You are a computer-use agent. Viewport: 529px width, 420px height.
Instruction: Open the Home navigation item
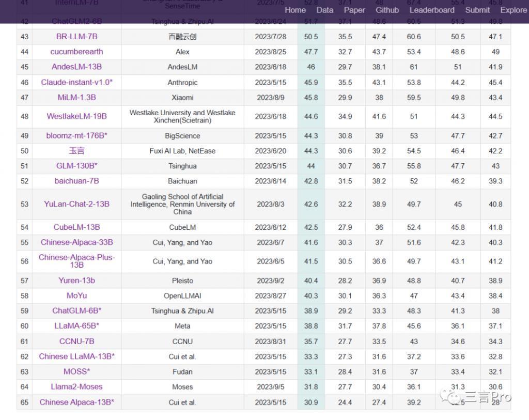295,10
